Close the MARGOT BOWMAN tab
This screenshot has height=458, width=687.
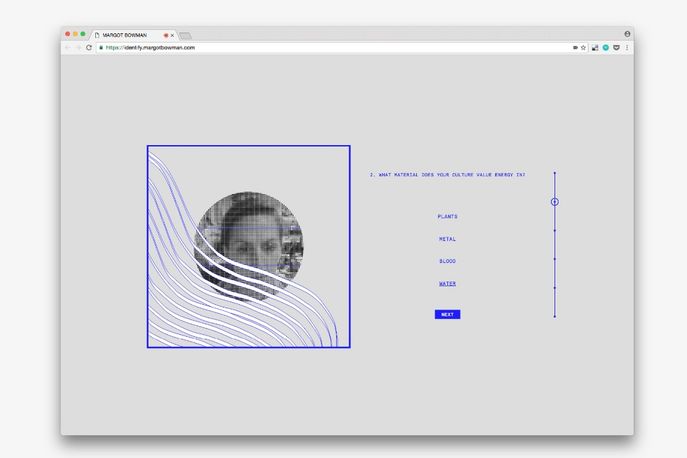pyautogui.click(x=172, y=35)
